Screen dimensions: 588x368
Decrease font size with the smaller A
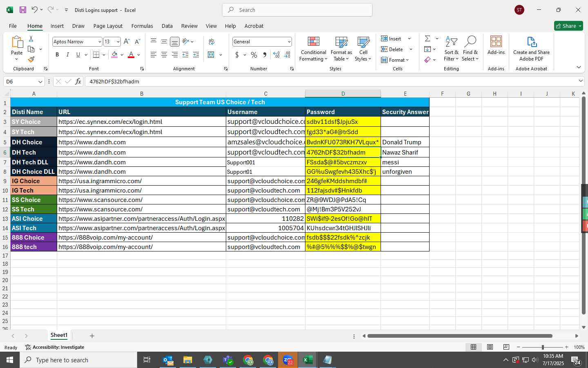click(x=137, y=42)
